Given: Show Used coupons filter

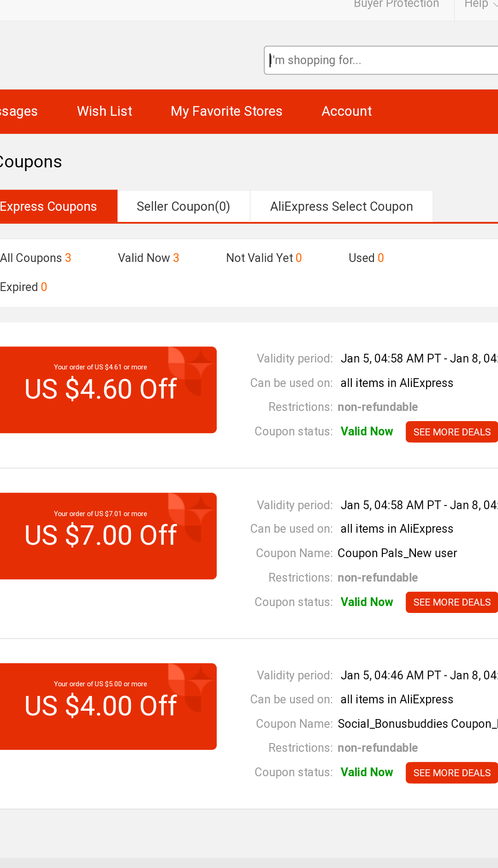Looking at the screenshot, I should (x=366, y=258).
